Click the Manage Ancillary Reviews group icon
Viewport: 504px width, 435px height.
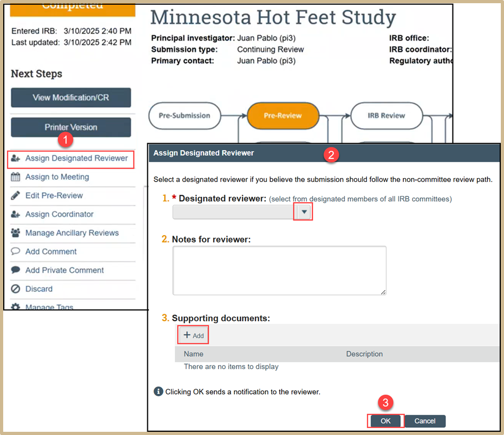tap(15, 233)
